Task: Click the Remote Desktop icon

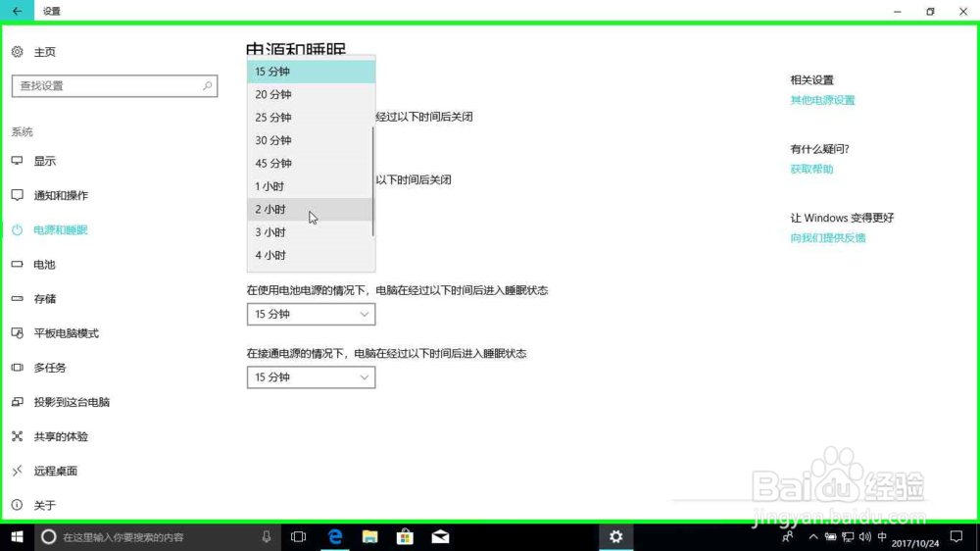Action: (x=18, y=471)
